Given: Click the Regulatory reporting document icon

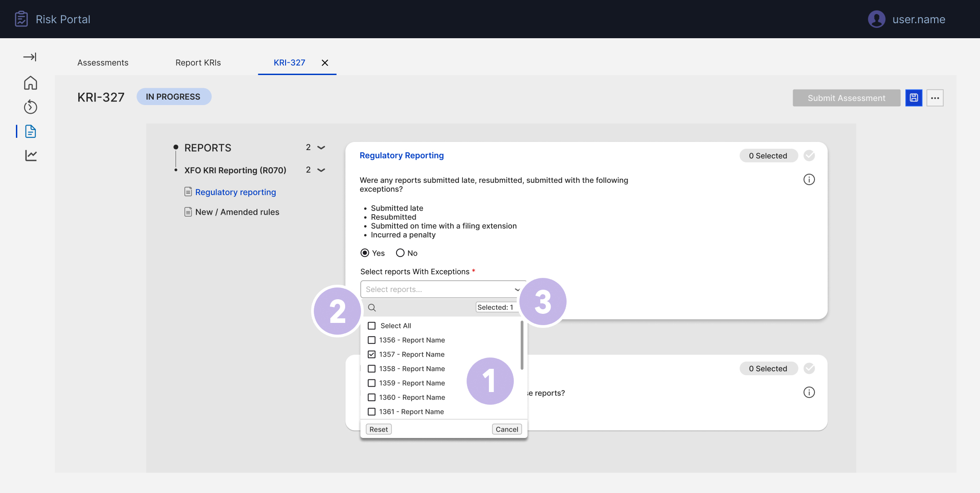Looking at the screenshot, I should click(188, 192).
